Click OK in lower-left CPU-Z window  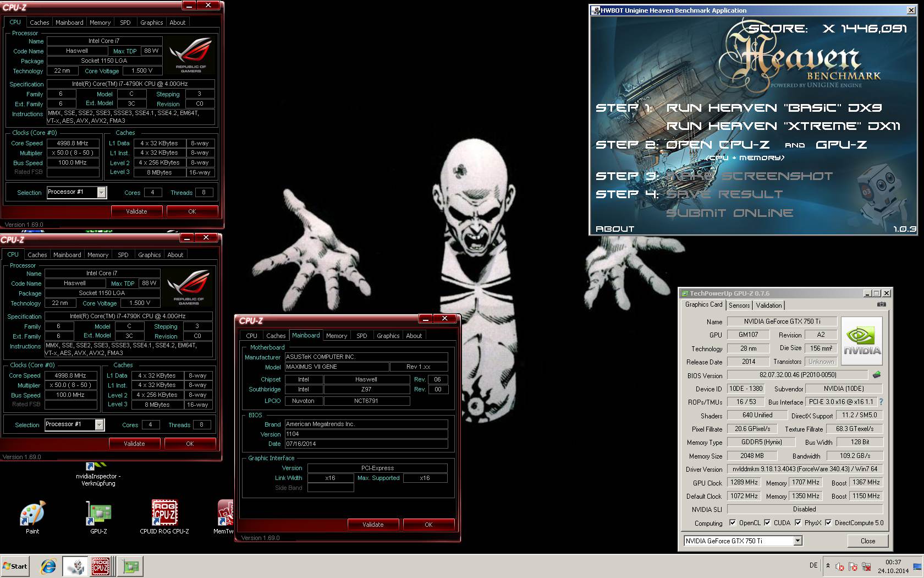point(190,444)
